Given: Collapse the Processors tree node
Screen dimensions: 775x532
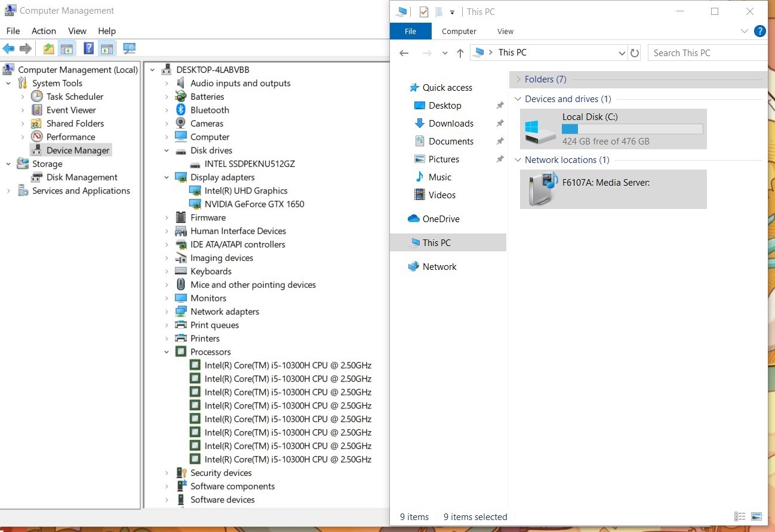Looking at the screenshot, I should 167,352.
